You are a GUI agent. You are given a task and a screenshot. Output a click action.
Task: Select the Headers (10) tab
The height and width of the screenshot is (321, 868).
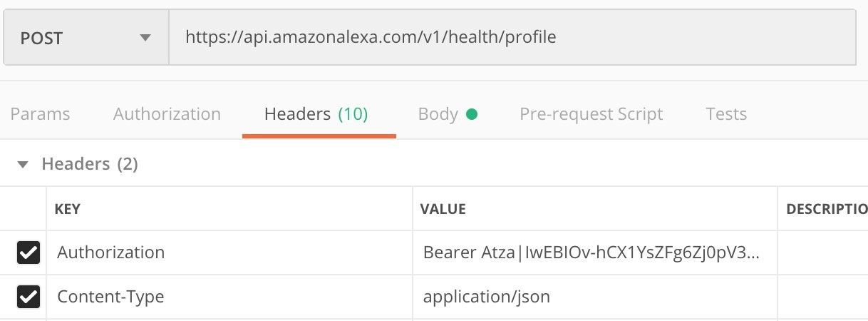(x=316, y=114)
